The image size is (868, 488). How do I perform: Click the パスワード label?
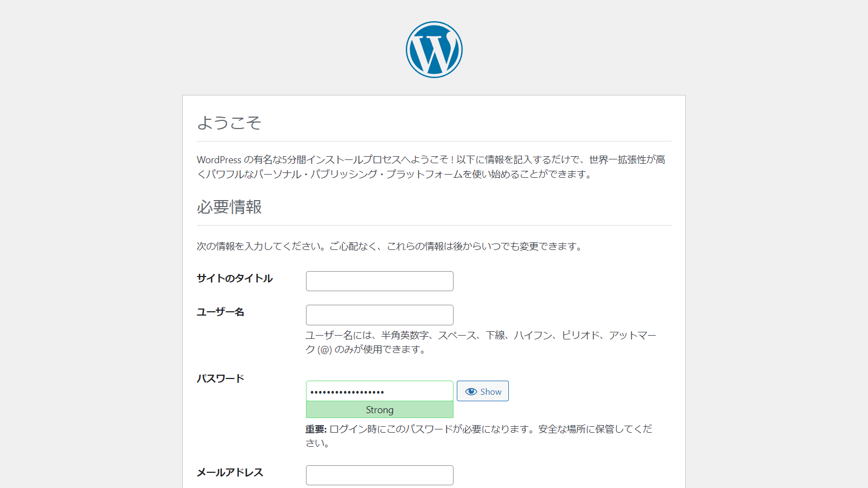click(220, 378)
